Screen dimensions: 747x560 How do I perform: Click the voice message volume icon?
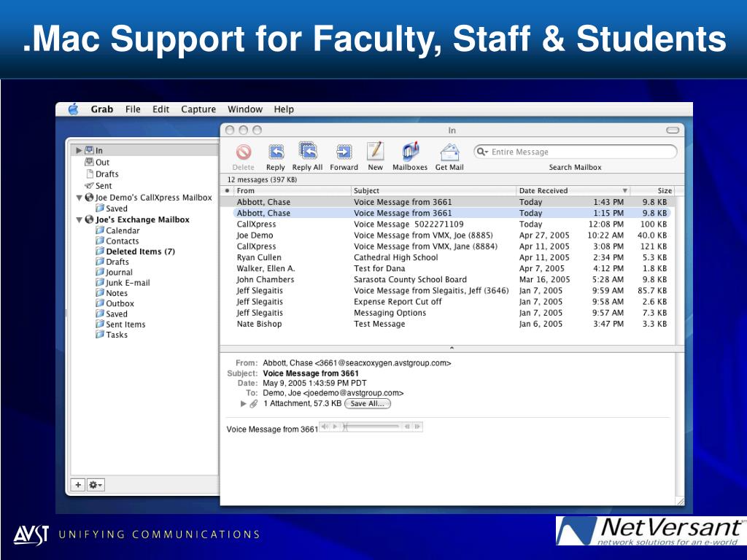pos(325,427)
